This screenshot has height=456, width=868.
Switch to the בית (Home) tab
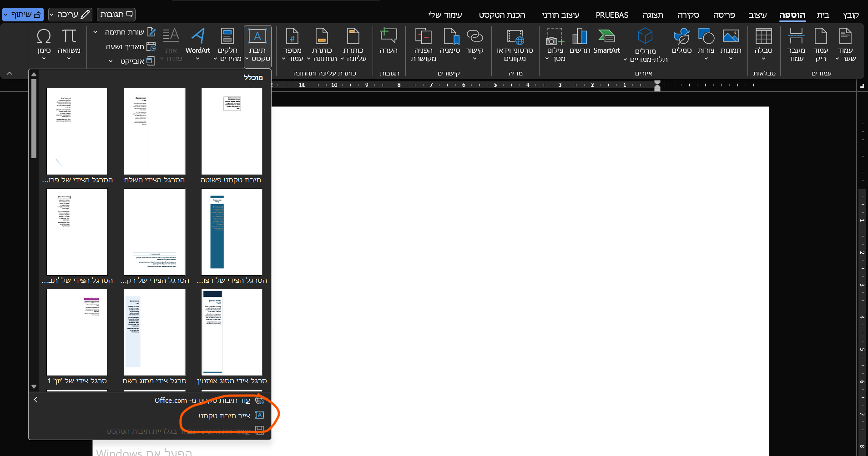click(x=823, y=15)
